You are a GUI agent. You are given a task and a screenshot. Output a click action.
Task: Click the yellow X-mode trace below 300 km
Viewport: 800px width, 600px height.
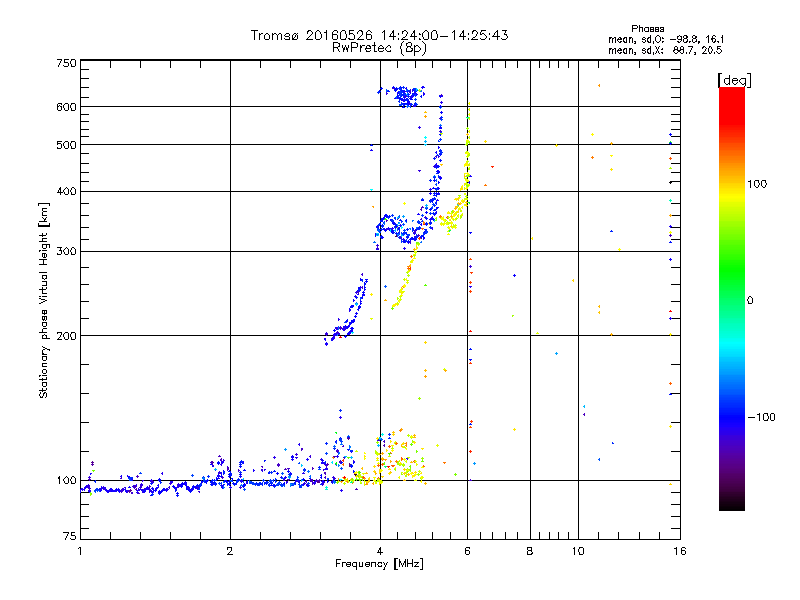404,278
